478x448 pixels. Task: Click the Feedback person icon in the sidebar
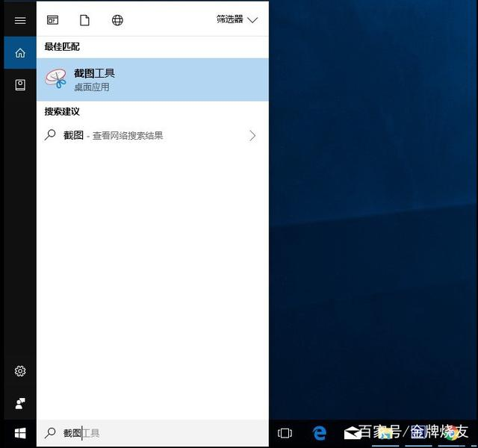20,403
